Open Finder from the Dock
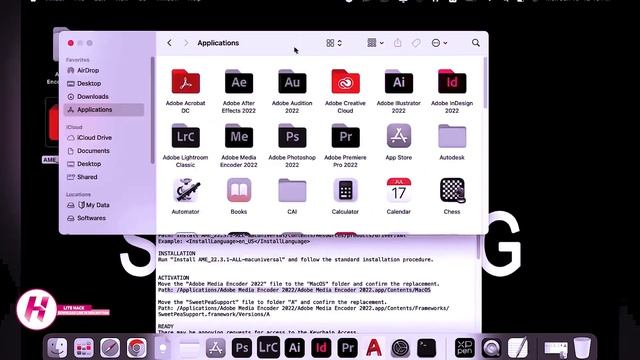This screenshot has height=360, width=640. click(57, 348)
